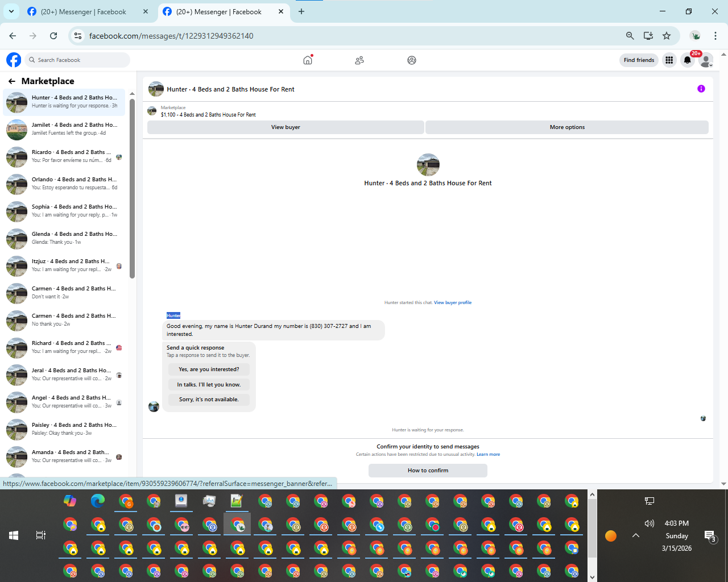Bookmark this tab with the star icon

pos(667,36)
